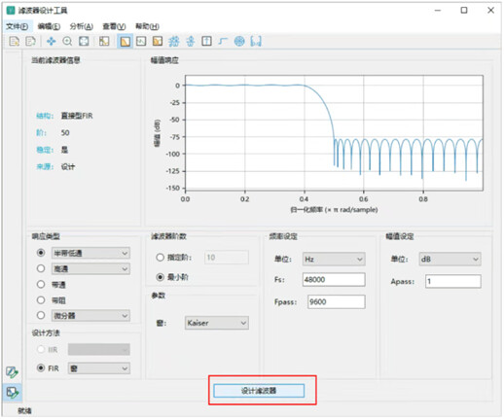Open the pole-zero plot (circle) icon
The image size is (504, 420).
click(239, 41)
